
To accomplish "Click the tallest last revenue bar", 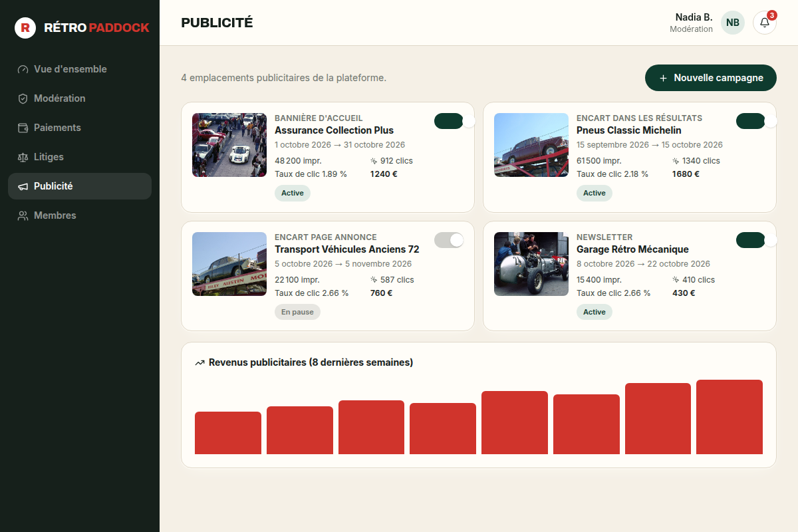I will (x=730, y=417).
